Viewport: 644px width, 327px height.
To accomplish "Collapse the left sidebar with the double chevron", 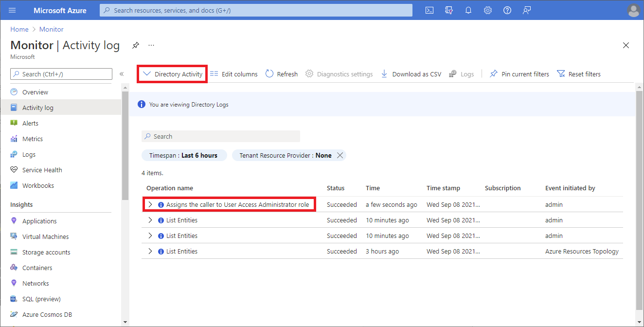I will click(x=122, y=74).
